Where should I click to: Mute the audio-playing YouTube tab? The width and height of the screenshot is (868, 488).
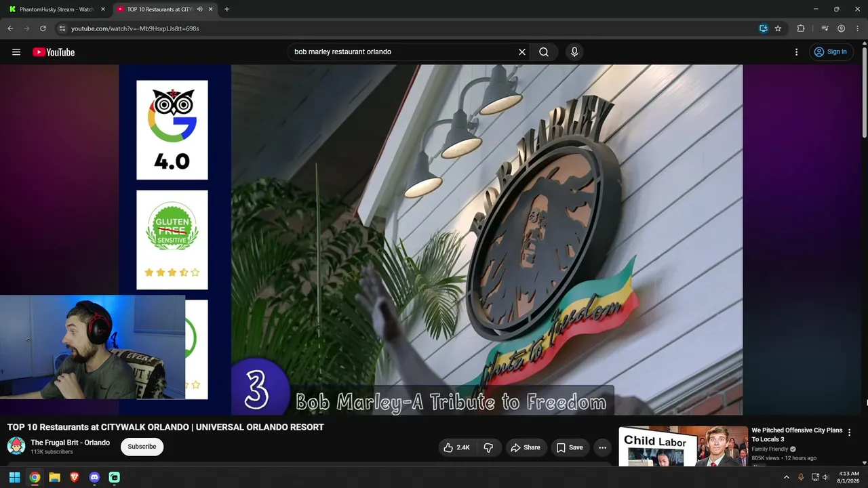click(x=199, y=9)
